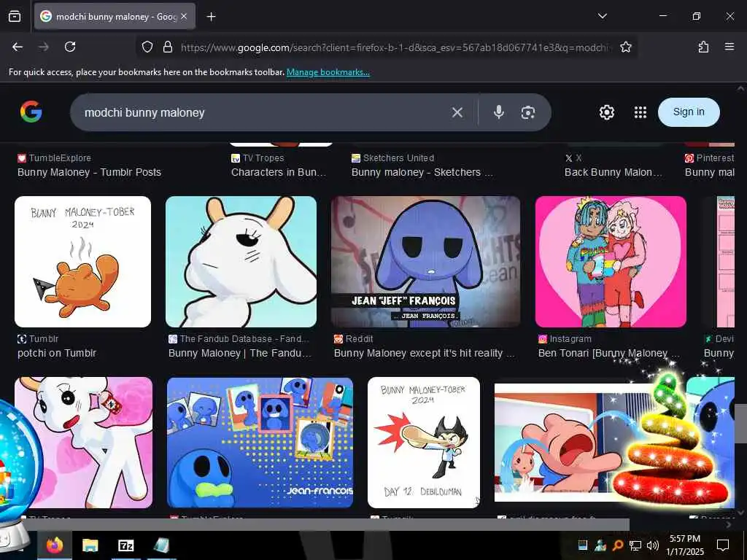Open "Bunny Maloney | The Fandu..." caption link

239,354
